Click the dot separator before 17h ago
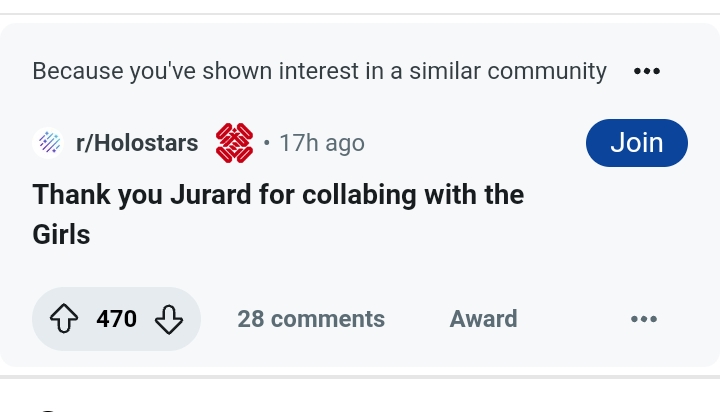 267,143
